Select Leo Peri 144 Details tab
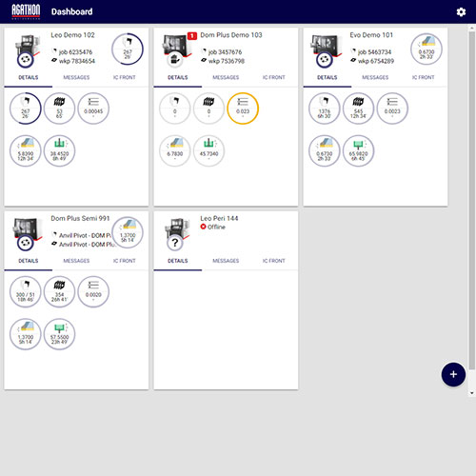476x476 pixels. pyautogui.click(x=178, y=261)
